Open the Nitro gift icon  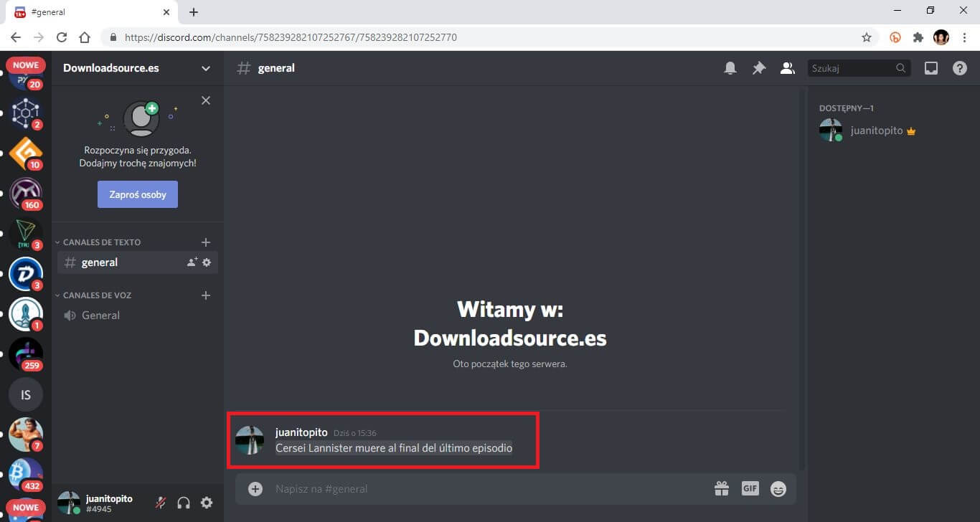(x=722, y=489)
